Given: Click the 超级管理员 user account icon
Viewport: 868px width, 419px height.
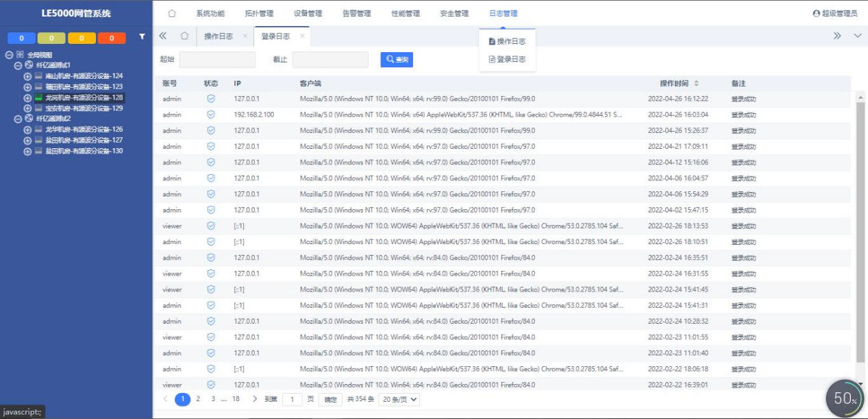Looking at the screenshot, I should (x=816, y=14).
